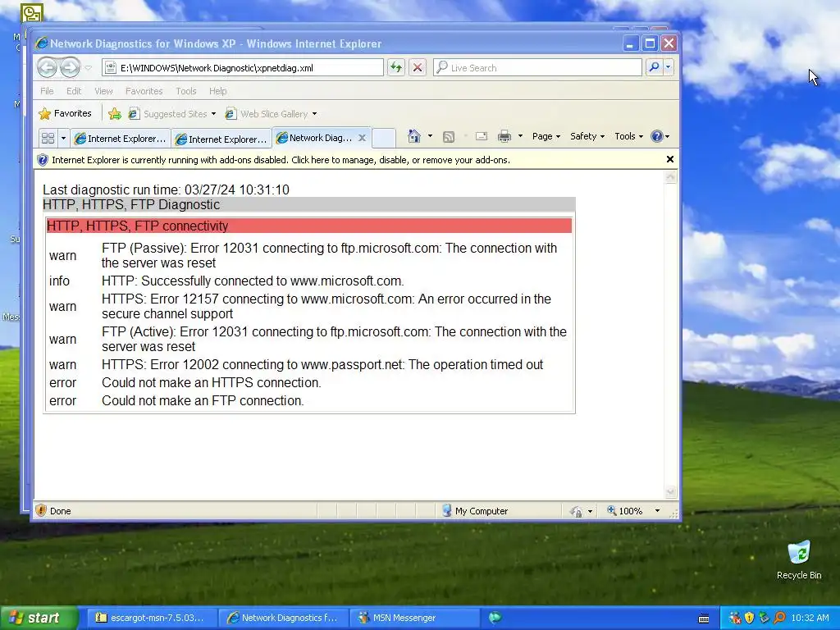Click Network Diagnostics taskbar button
840x630 pixels.
pos(283,618)
